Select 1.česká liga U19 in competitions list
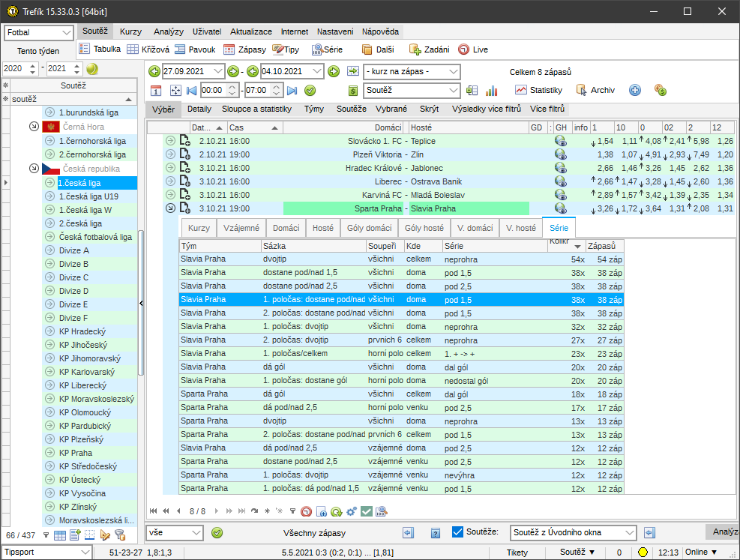Image resolution: width=740 pixels, height=560 pixels. 88,196
